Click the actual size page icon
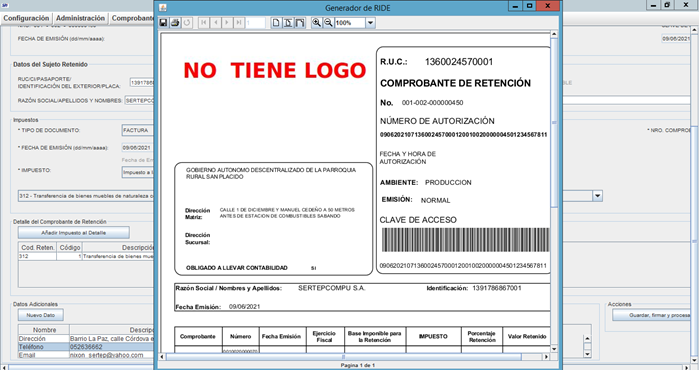Viewport: 699px width, 370px height. pos(276,23)
